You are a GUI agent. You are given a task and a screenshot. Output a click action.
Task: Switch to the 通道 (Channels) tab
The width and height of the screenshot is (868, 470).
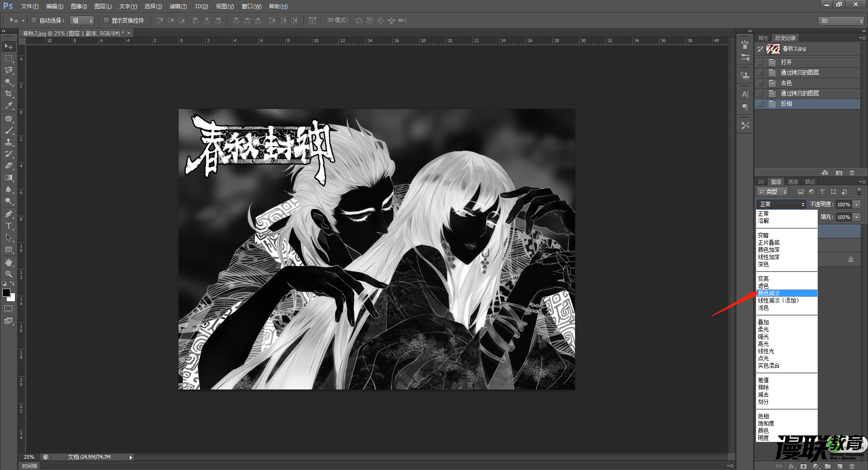click(x=793, y=182)
